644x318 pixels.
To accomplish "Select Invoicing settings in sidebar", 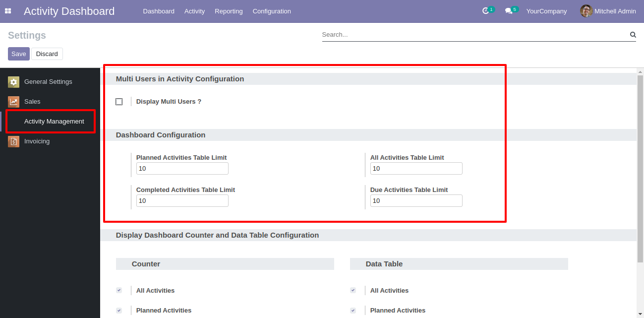I will pyautogui.click(x=50, y=141).
